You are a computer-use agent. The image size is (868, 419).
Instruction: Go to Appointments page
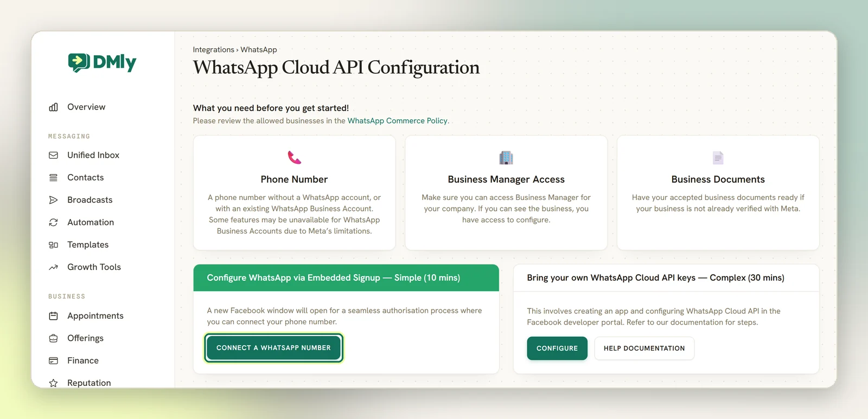point(95,316)
